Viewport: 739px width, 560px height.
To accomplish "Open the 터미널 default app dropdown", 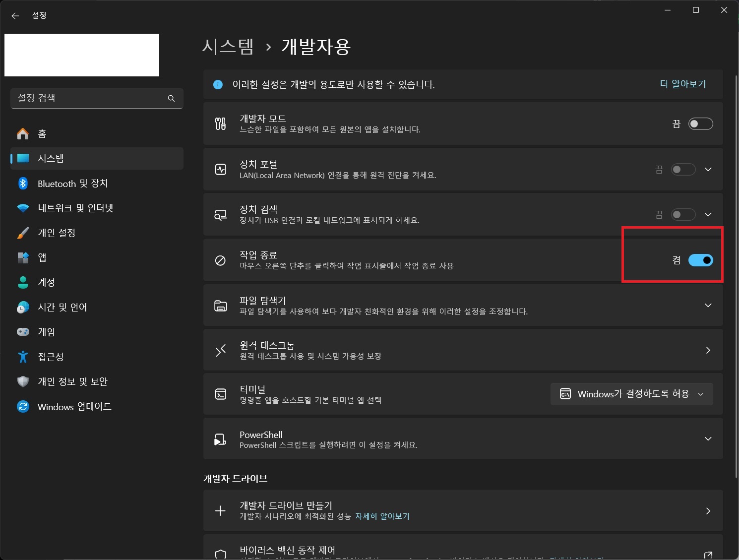I will pyautogui.click(x=631, y=394).
